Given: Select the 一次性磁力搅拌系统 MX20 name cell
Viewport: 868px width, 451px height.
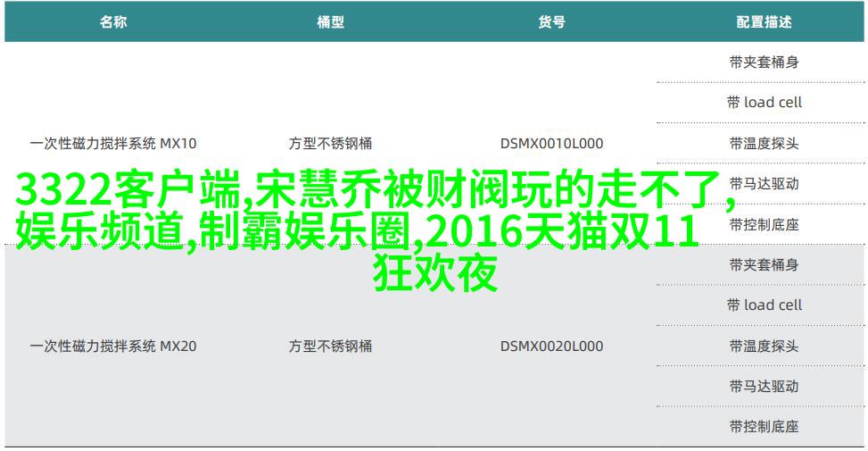Looking at the screenshot, I should coord(113,347).
